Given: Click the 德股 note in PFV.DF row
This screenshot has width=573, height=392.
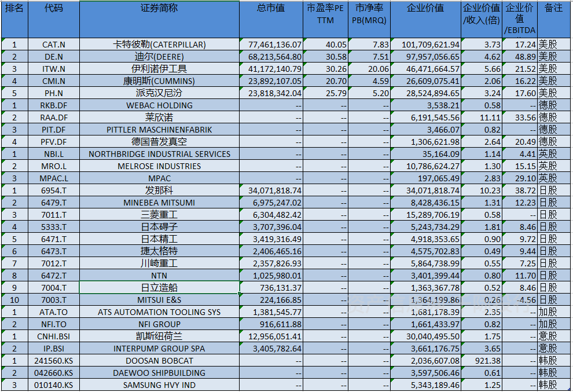Looking at the screenshot, I should click(554, 141).
